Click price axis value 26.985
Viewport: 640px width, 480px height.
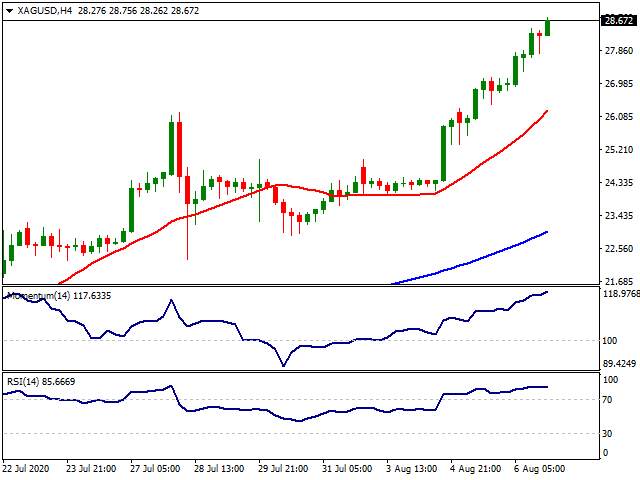click(619, 84)
